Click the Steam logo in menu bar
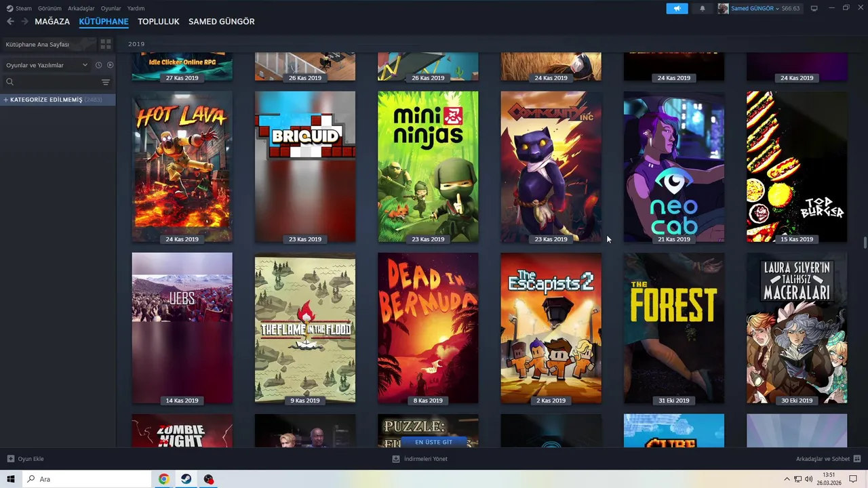The height and width of the screenshot is (488, 868). 9,8
